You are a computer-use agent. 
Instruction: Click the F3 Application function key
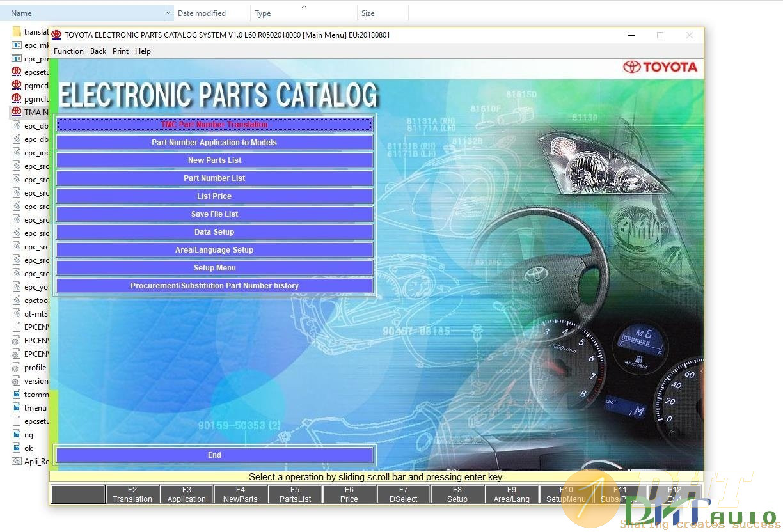click(x=187, y=494)
